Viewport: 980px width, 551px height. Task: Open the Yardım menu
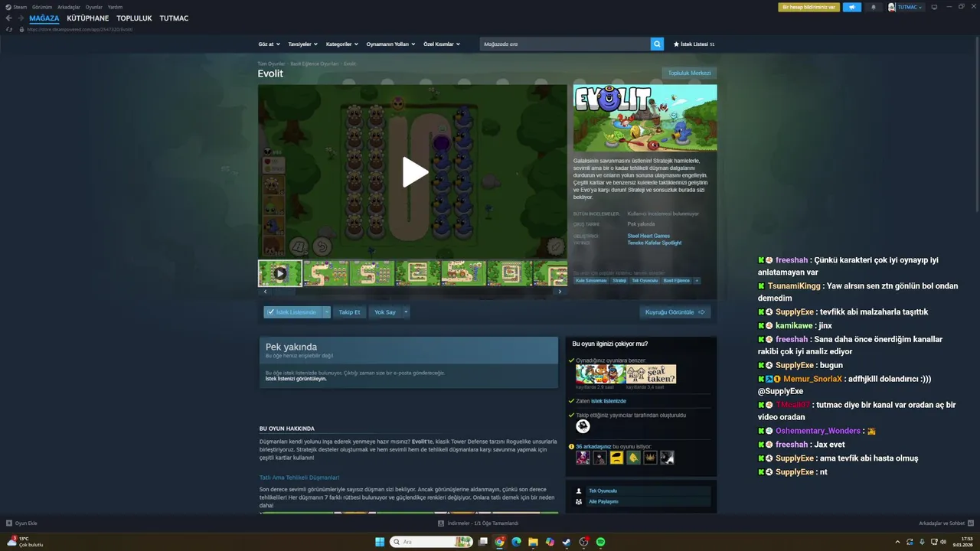[x=115, y=7]
